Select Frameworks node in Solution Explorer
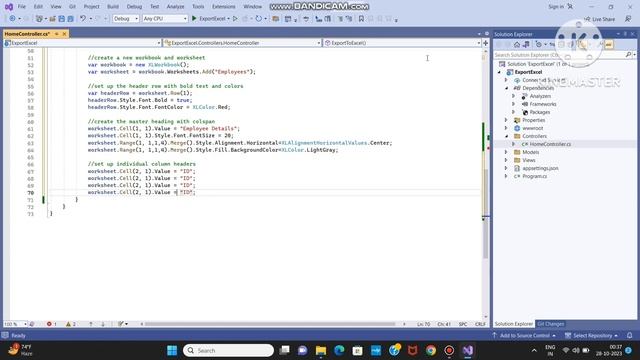 543,104
